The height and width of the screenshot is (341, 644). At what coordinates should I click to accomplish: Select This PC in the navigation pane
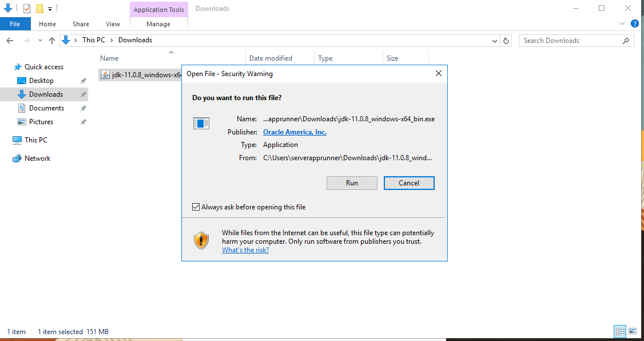click(35, 140)
